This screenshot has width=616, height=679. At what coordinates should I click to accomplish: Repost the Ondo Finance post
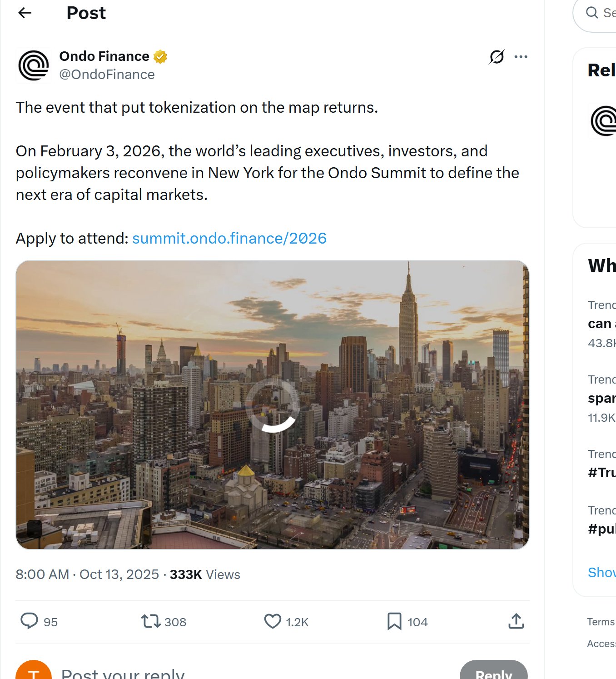[150, 621]
